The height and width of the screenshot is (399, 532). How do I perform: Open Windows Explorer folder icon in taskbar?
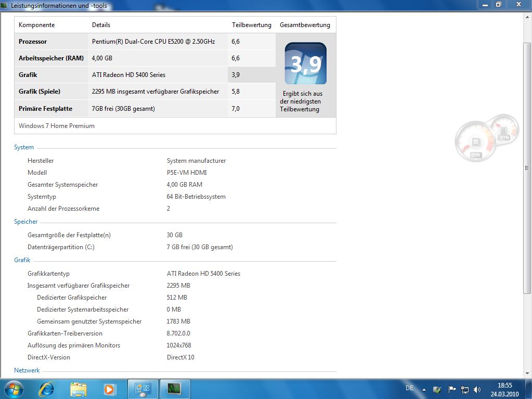click(x=78, y=390)
